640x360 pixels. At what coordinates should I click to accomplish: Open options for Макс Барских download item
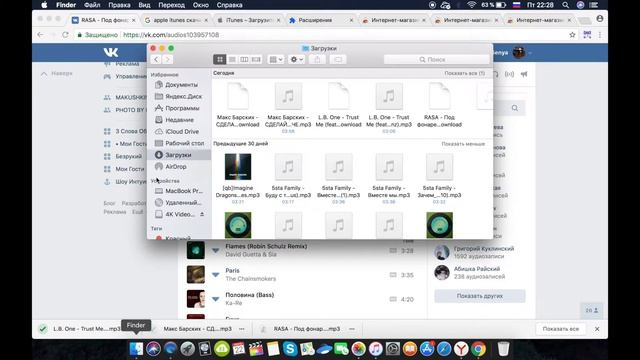point(242,329)
